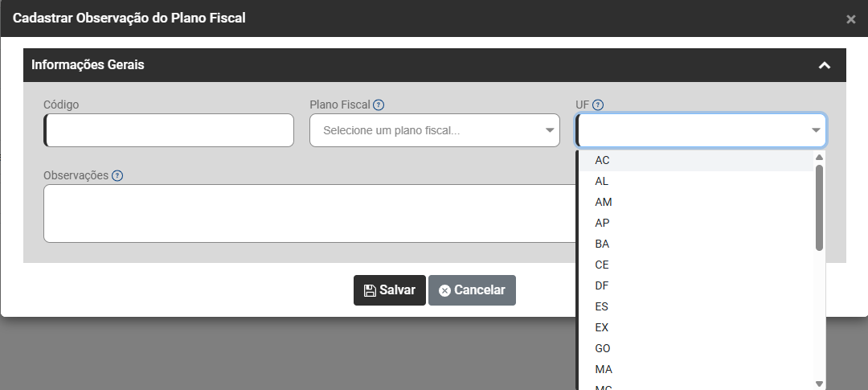Click the UF list scroll down arrow
Viewport: 868px width, 390px height.
coord(819,384)
